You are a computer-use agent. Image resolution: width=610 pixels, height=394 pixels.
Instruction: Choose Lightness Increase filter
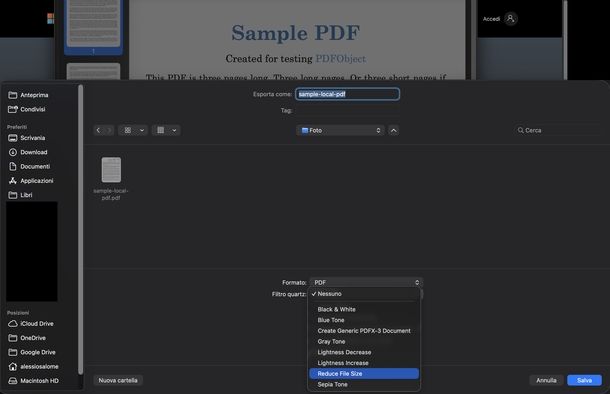[364, 363]
